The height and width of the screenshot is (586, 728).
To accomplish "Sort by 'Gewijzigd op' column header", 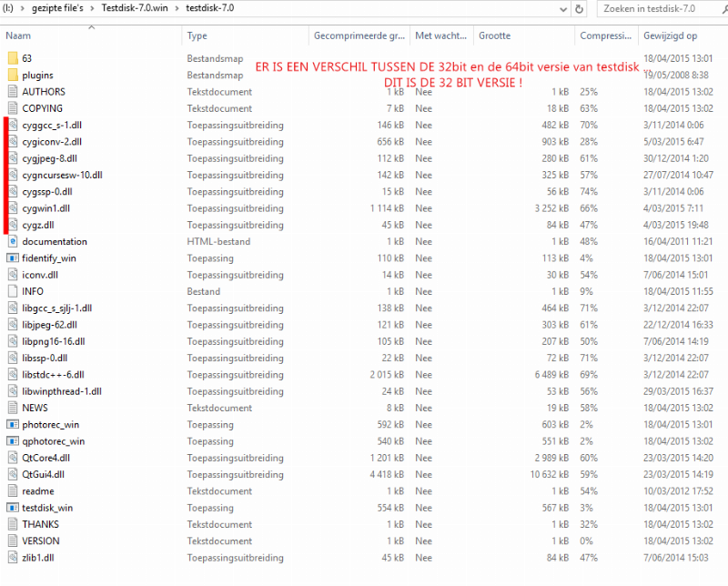I will tap(682, 35).
